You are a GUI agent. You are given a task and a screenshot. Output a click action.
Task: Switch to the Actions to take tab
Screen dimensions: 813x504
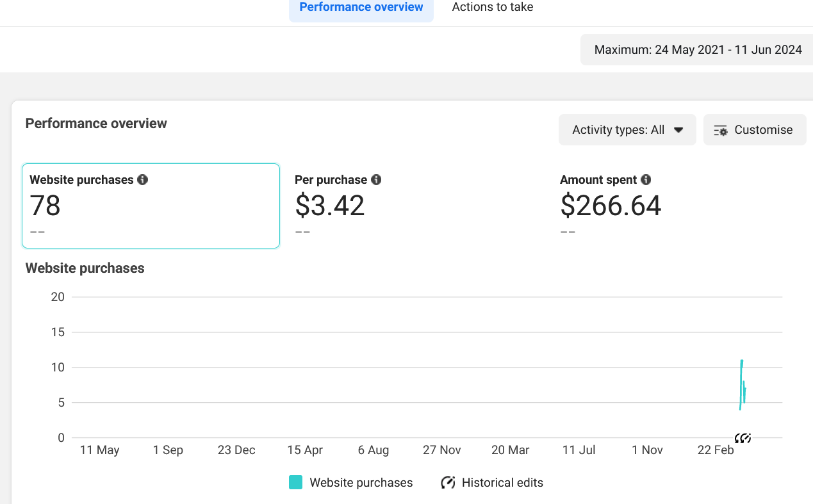tap(493, 8)
